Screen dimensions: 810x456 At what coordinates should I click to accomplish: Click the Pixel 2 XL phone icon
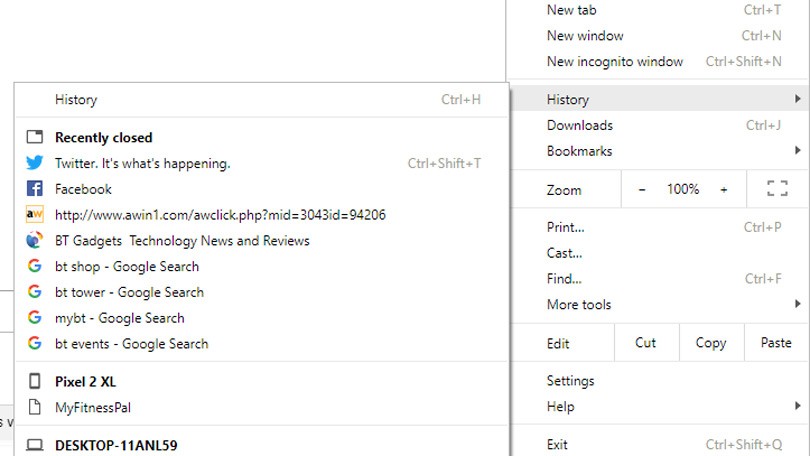[x=35, y=382]
